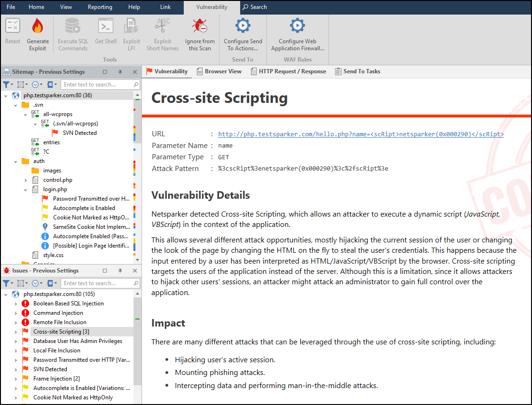532x405 pixels.
Task: Click the Sitemap search input field
Action: [x=100, y=84]
